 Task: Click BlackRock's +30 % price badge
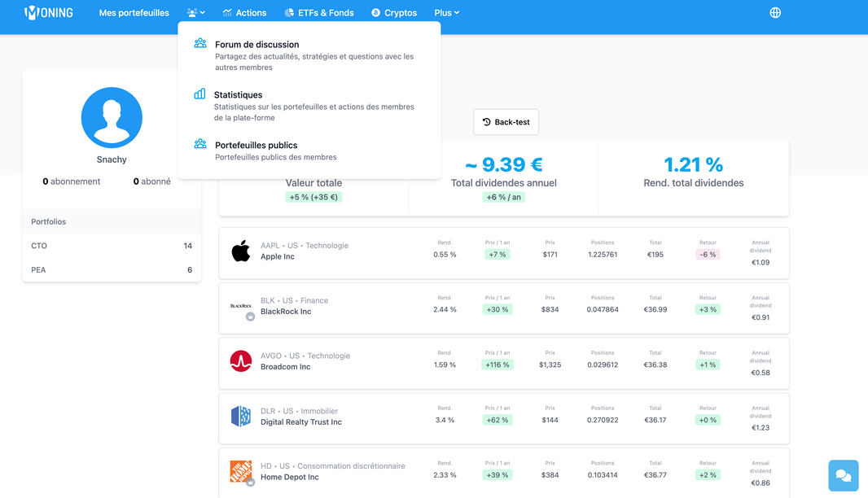[x=498, y=309]
